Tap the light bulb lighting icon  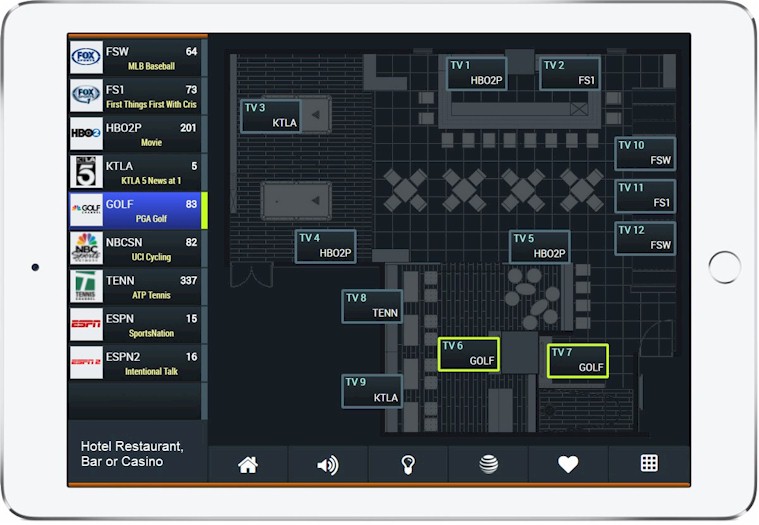tap(408, 465)
